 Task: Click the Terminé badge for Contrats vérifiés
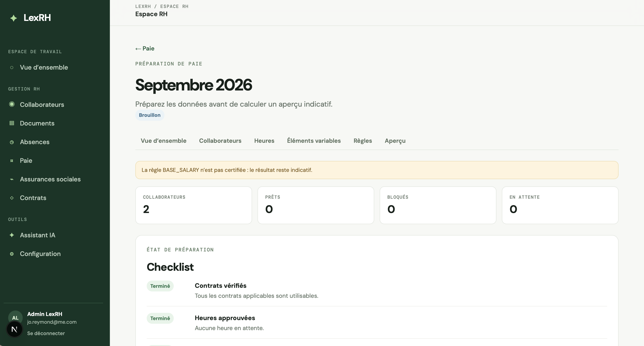(x=160, y=286)
